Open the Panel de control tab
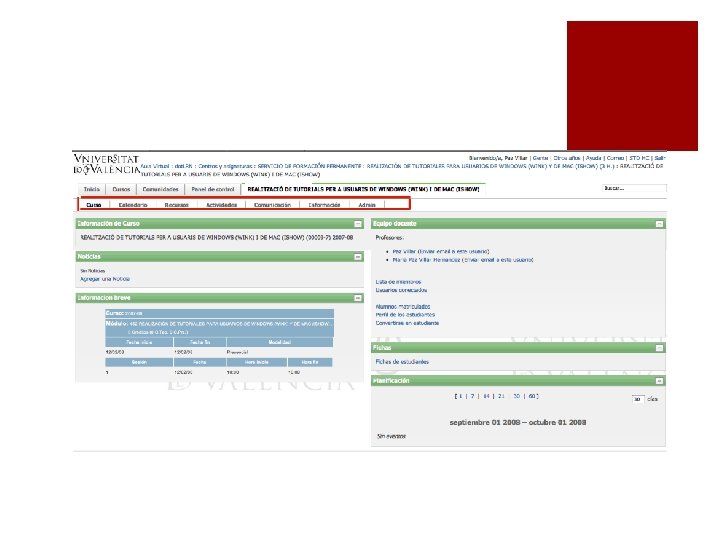The height and width of the screenshot is (540, 720). pyautogui.click(x=213, y=189)
